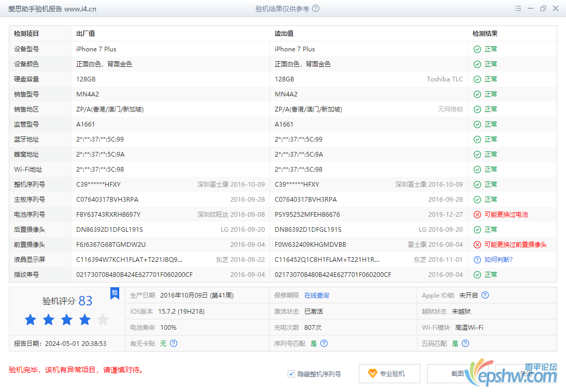Click the 读出值 column header
The width and height of the screenshot is (566, 392).
coord(284,34)
